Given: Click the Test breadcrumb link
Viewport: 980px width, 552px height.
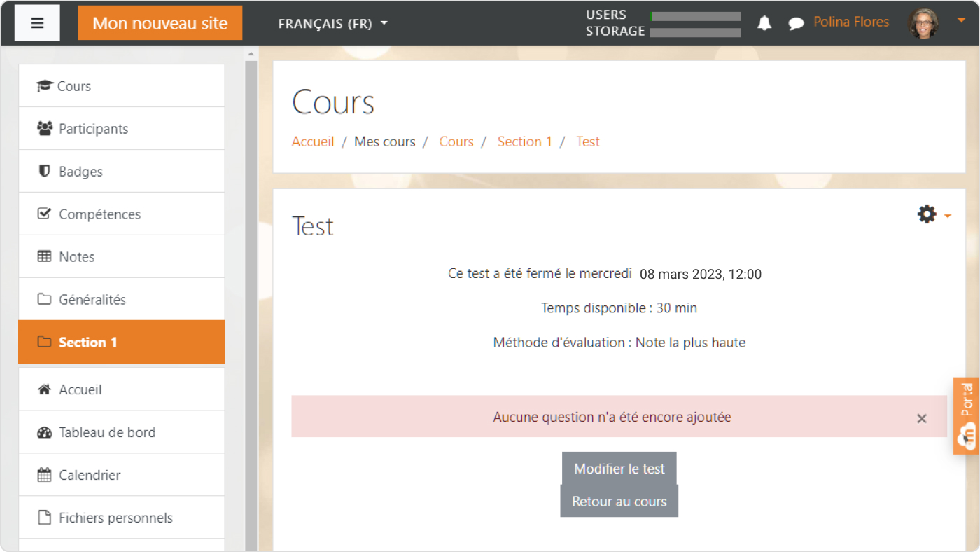Looking at the screenshot, I should [x=588, y=142].
